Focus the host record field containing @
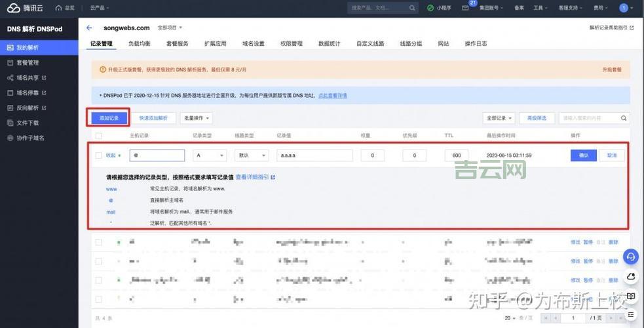The image size is (644, 328). click(157, 155)
